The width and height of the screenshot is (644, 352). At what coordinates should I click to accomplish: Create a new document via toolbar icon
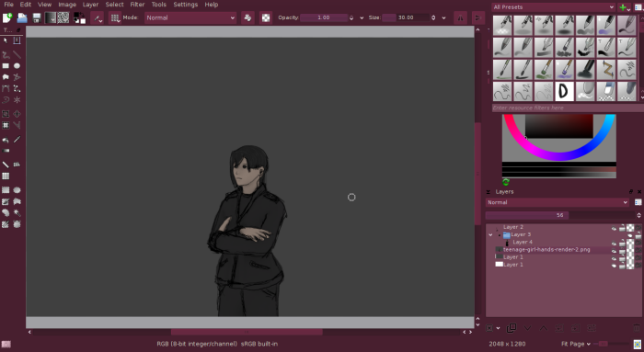(x=7, y=17)
